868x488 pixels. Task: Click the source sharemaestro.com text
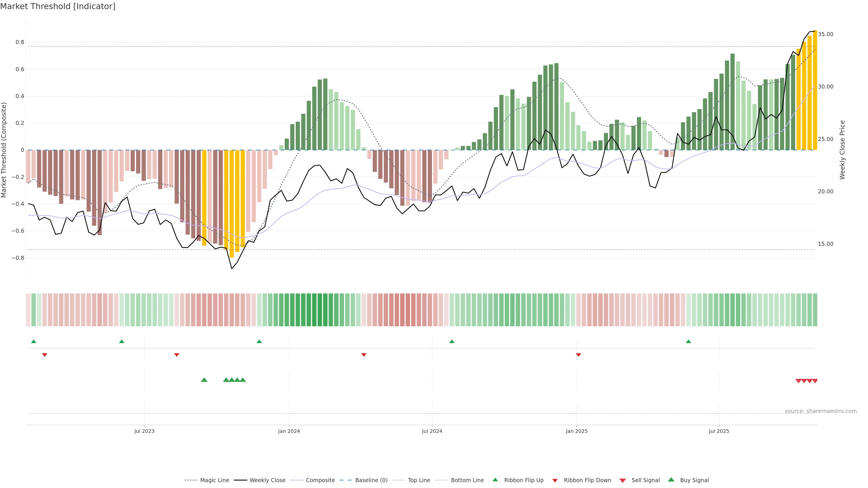tap(821, 411)
